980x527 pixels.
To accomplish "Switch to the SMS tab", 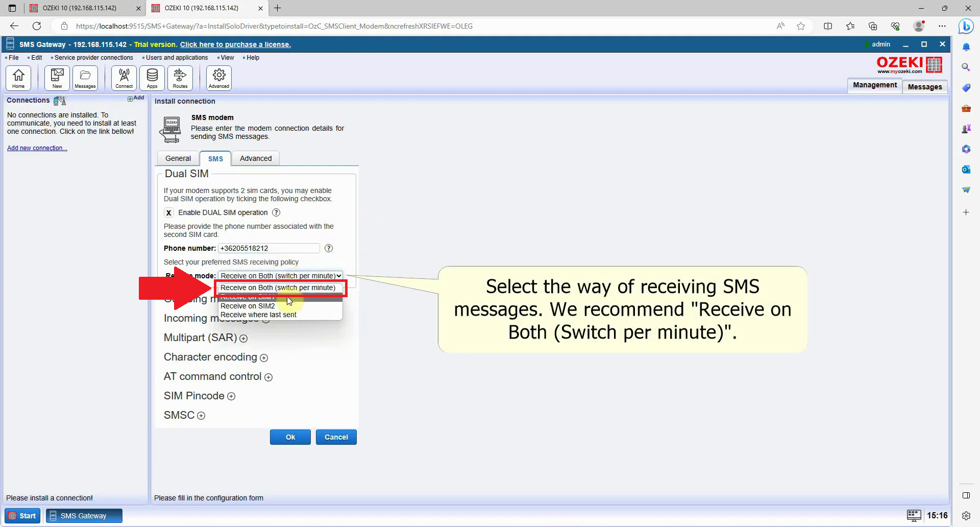I will [x=215, y=158].
